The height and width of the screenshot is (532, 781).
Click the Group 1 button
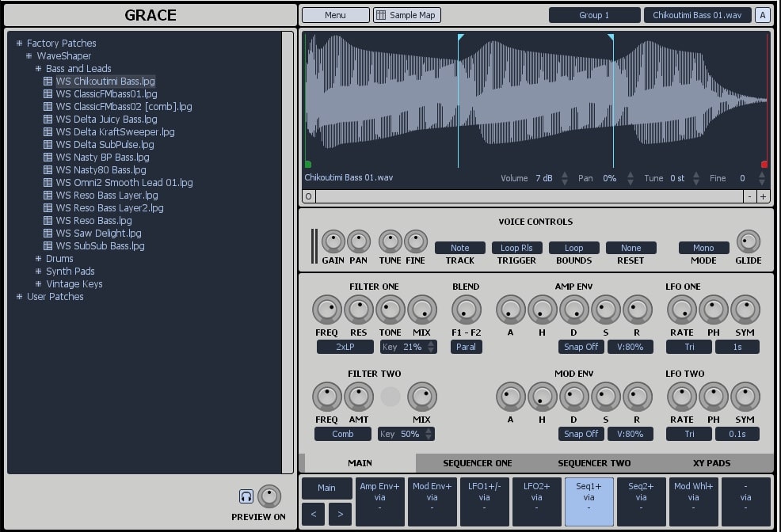click(594, 14)
